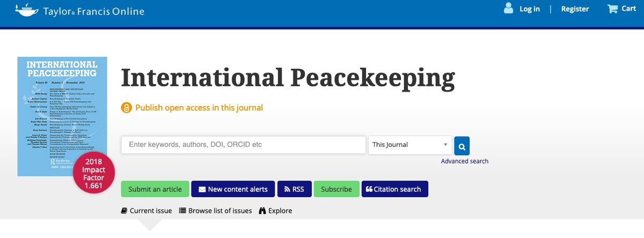Click the orange open access lock icon
This screenshot has height=238, width=644.
click(126, 108)
